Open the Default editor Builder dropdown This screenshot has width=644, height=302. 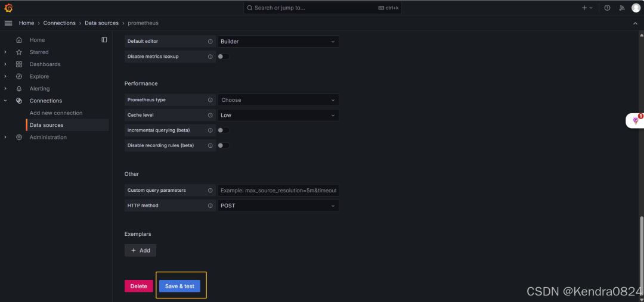pyautogui.click(x=278, y=42)
